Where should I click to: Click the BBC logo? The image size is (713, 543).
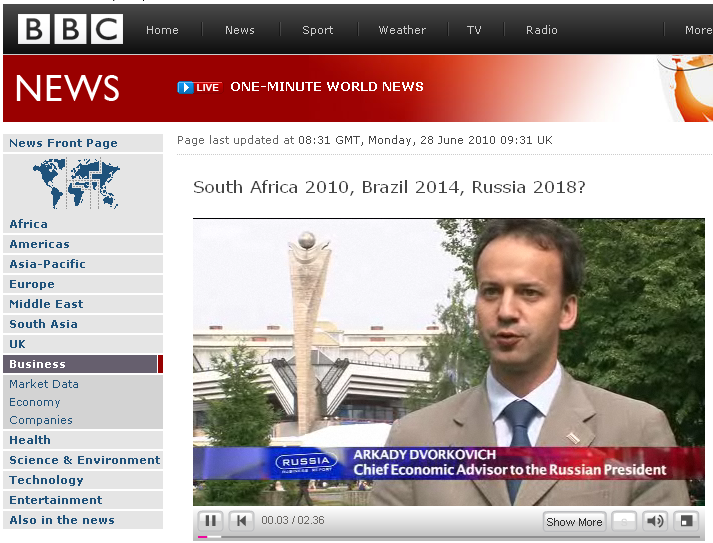(x=70, y=30)
